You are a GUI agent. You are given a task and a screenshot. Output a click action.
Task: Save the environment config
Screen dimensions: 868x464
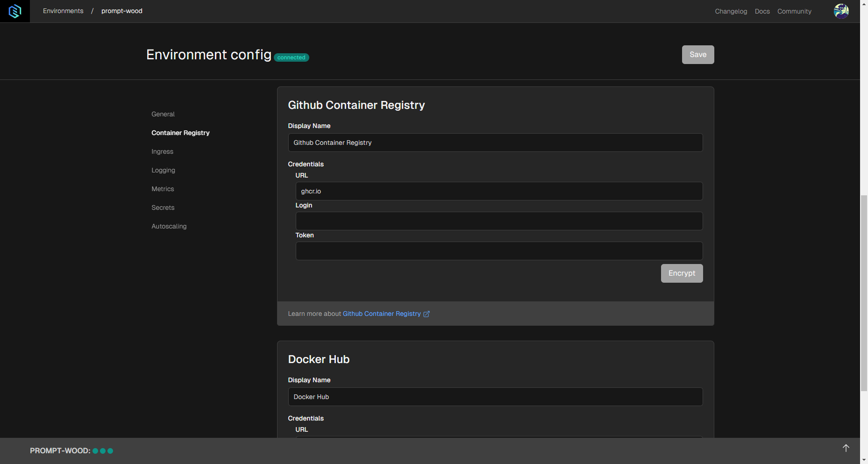[x=698, y=55]
